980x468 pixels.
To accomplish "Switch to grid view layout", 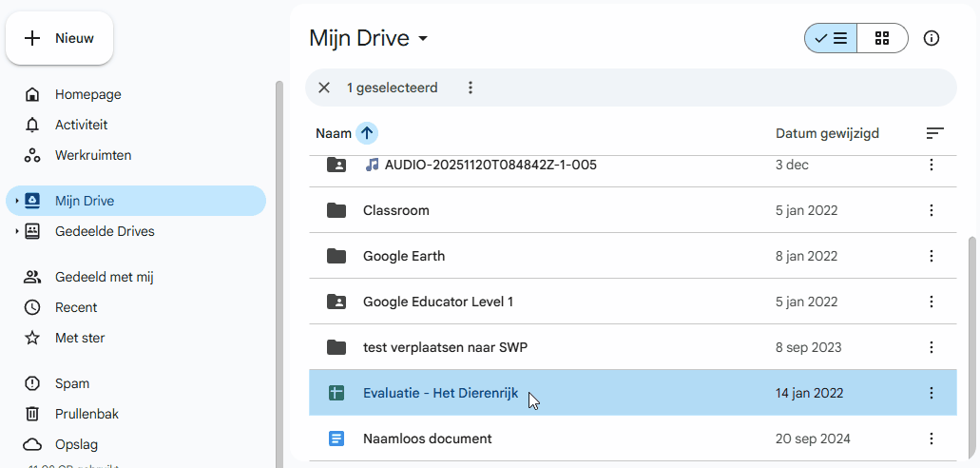I will 882,38.
